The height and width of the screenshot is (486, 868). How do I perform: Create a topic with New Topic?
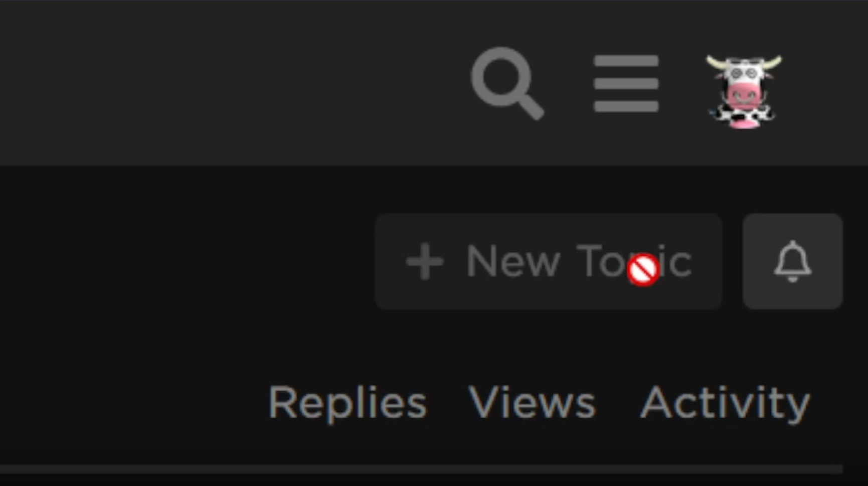pos(549,261)
